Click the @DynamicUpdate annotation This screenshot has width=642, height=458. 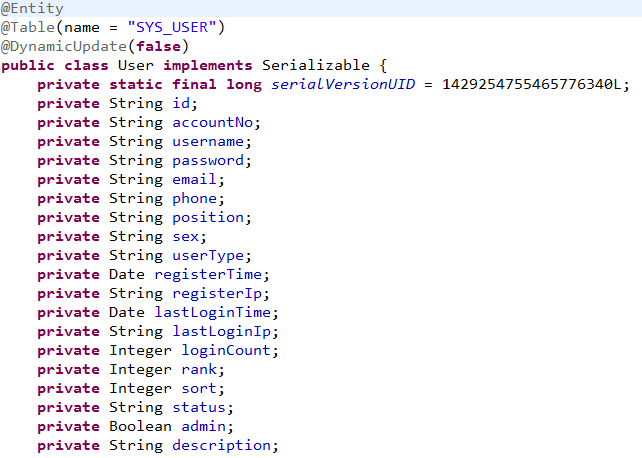point(64,46)
